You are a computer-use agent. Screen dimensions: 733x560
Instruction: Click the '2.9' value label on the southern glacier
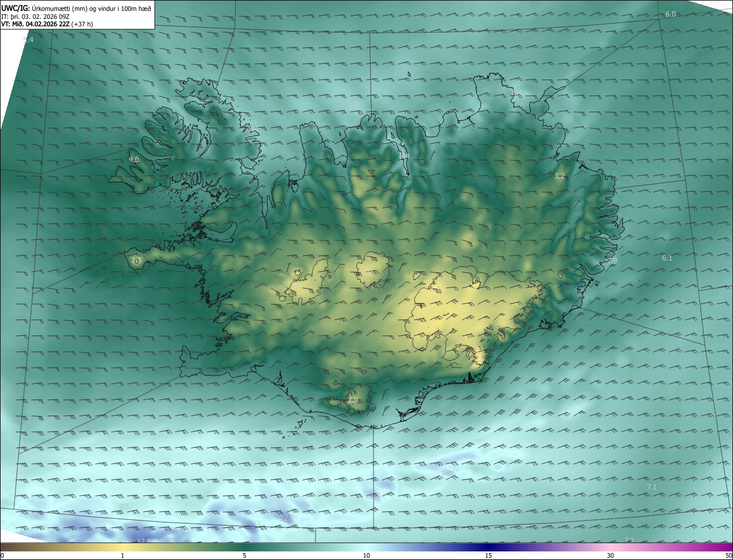(x=353, y=400)
